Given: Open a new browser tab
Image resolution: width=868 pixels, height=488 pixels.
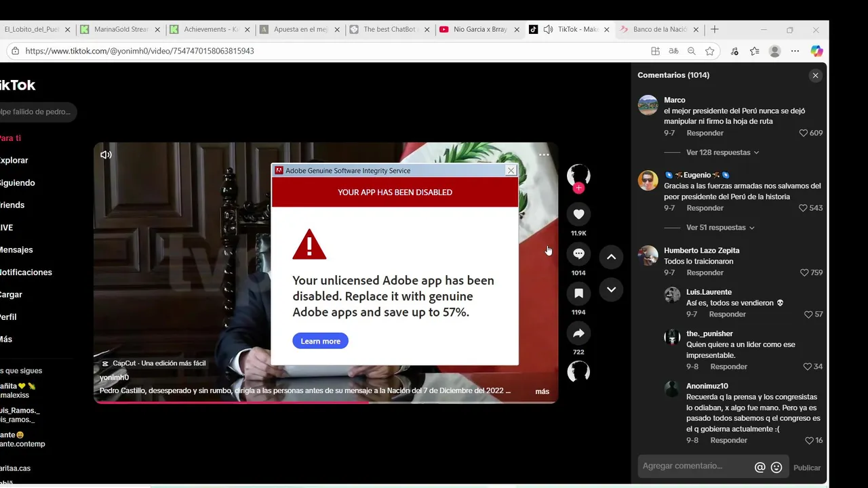Looking at the screenshot, I should pyautogui.click(x=714, y=29).
